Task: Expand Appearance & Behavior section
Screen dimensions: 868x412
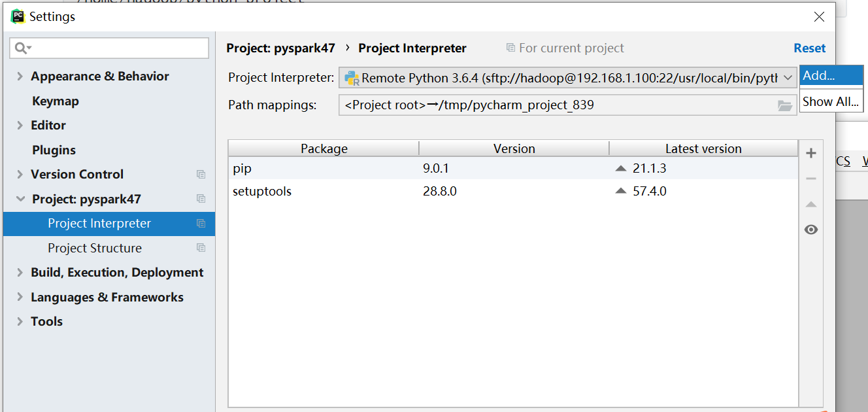Action: pos(20,77)
